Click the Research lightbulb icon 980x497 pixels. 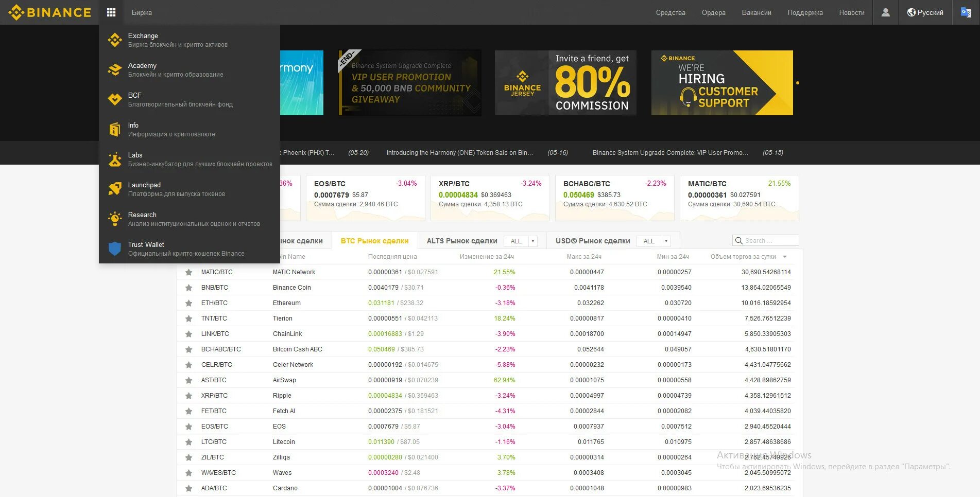(115, 219)
